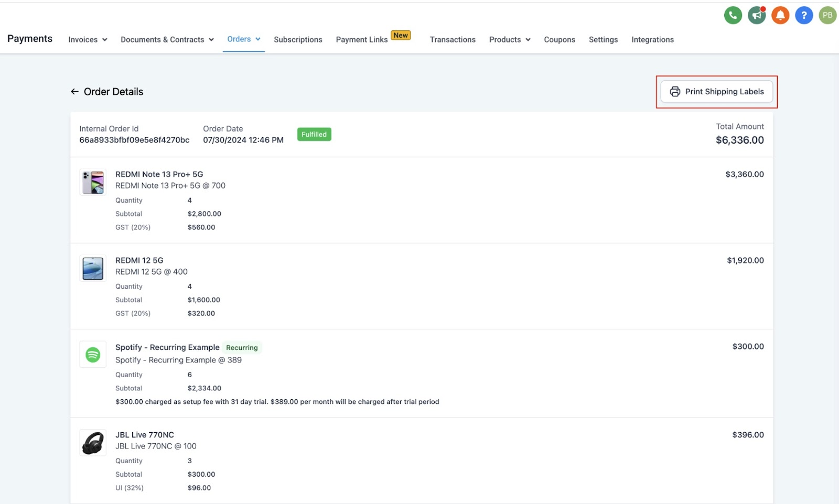The width and height of the screenshot is (839, 504).
Task: Click the total amount $6,336.00
Action: pyautogui.click(x=740, y=140)
